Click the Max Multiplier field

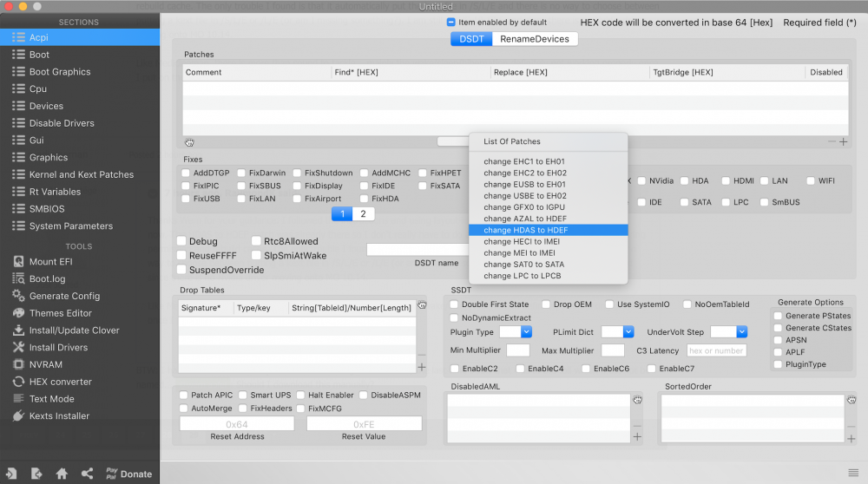point(613,350)
